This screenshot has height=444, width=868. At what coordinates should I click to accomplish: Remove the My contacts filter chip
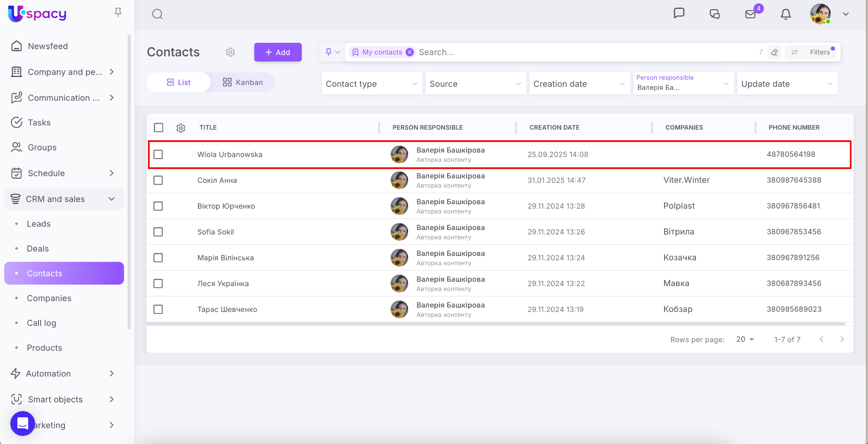coord(410,52)
